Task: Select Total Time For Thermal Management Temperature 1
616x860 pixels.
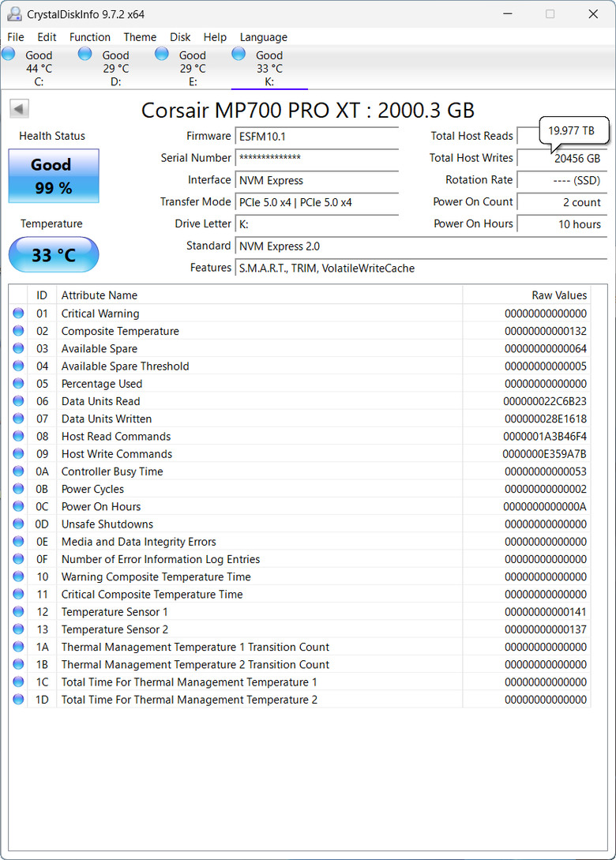Action: 300,682
